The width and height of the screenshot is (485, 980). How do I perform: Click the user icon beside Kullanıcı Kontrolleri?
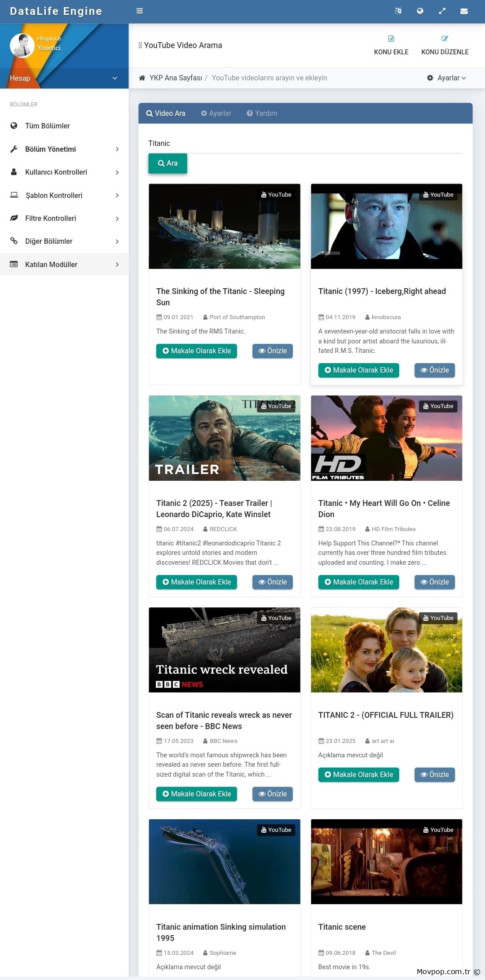tap(14, 172)
